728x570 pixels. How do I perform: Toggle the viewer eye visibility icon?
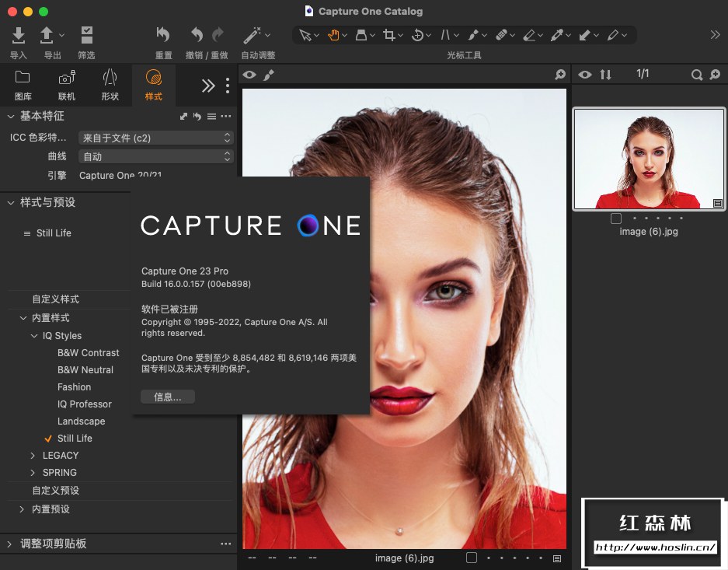click(249, 75)
